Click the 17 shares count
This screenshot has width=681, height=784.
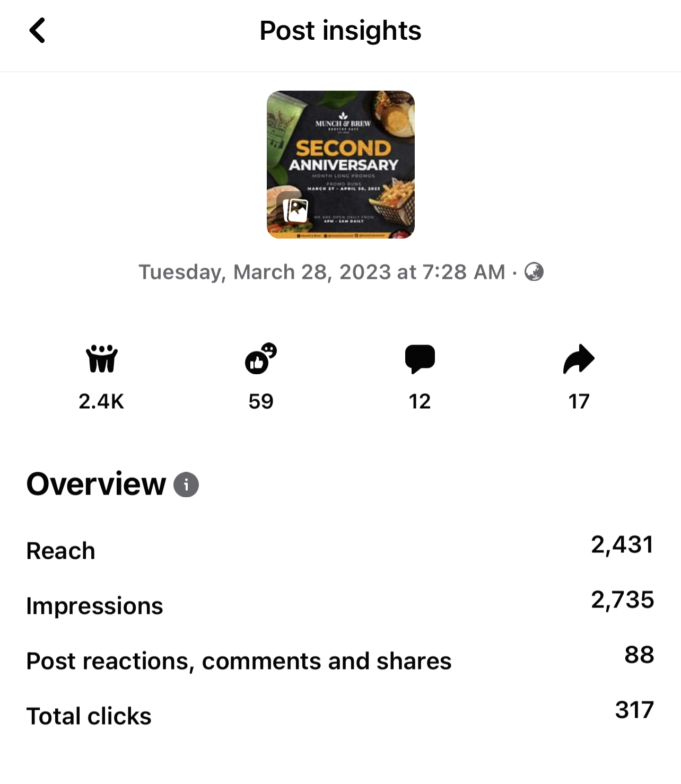point(579,401)
